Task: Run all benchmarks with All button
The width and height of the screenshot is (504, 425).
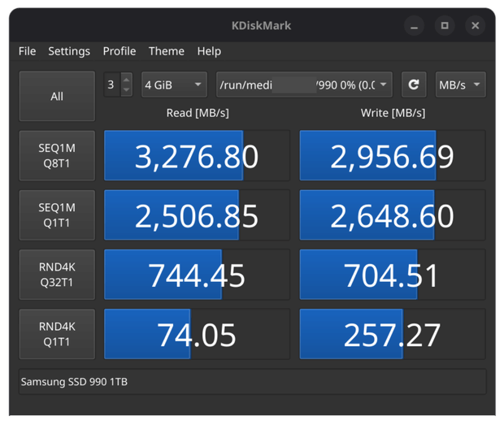Action: point(57,96)
